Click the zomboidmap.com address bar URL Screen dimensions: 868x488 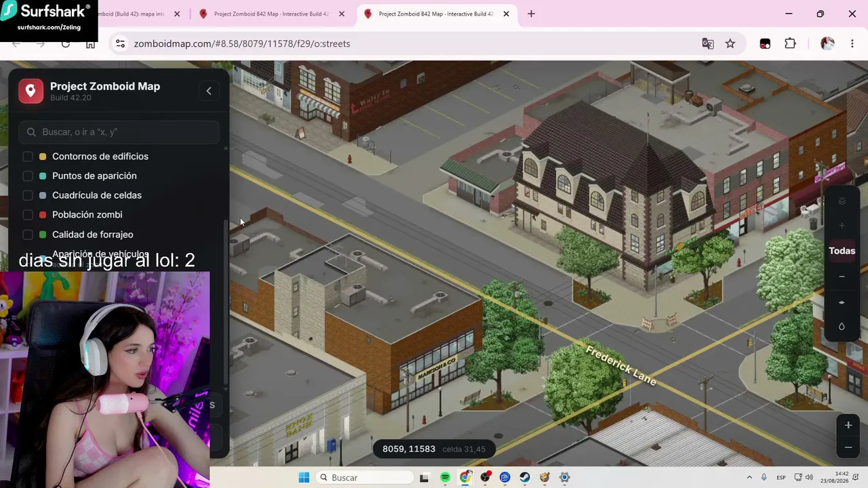pyautogui.click(x=242, y=43)
